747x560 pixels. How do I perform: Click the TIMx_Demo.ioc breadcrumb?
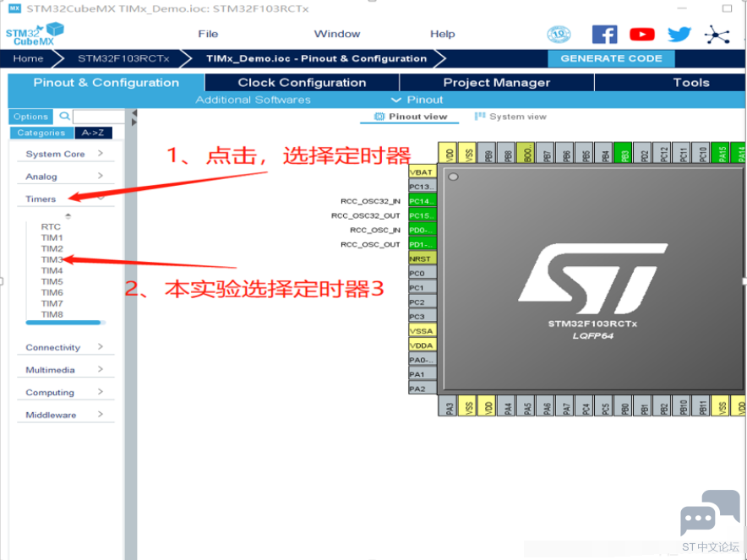click(x=316, y=58)
